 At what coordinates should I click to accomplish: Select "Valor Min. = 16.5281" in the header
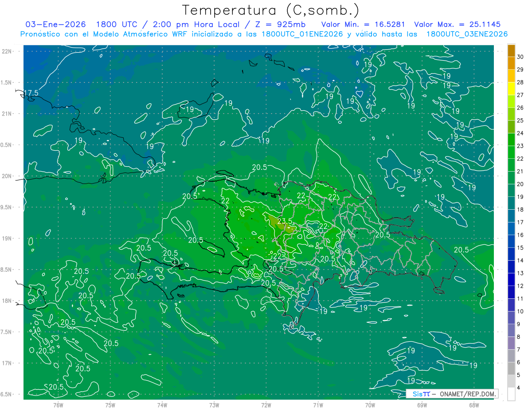364,24
